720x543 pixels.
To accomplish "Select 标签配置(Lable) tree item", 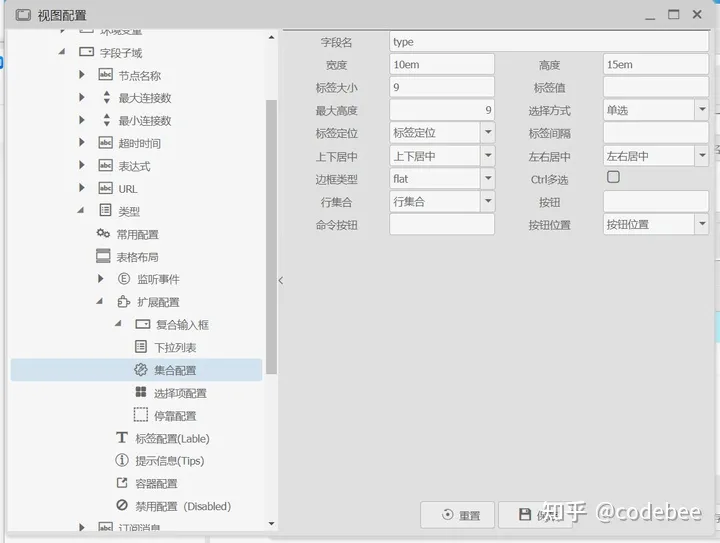I will (172, 438).
